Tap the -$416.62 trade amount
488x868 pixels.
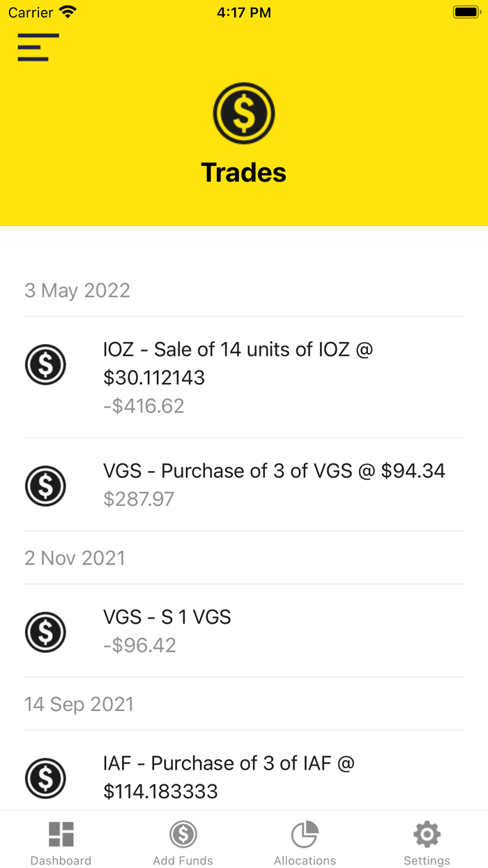[x=144, y=406]
